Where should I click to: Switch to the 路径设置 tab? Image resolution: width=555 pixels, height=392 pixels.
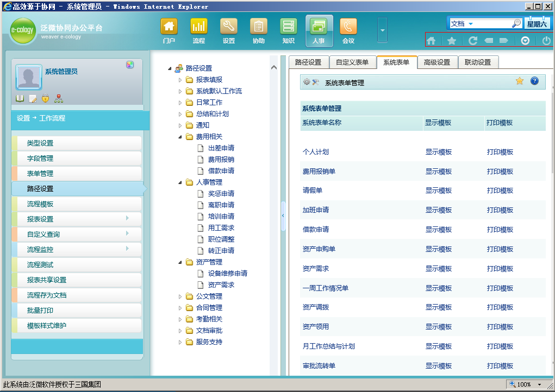click(308, 62)
